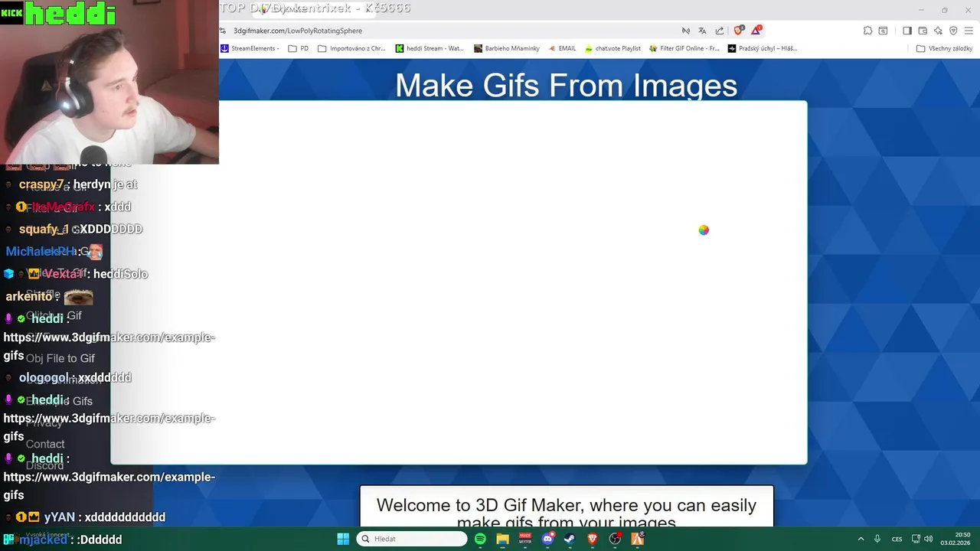The height and width of the screenshot is (551, 980).
Task: Open site settings icon in address bar
Action: (x=223, y=31)
